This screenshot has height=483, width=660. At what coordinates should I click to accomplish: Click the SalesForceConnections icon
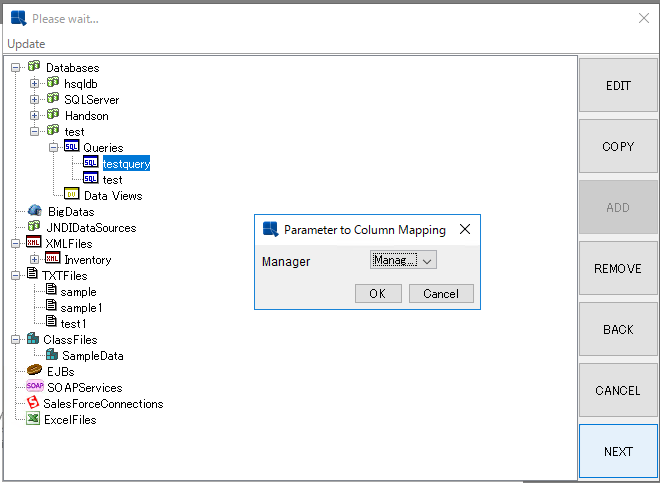click(x=33, y=403)
